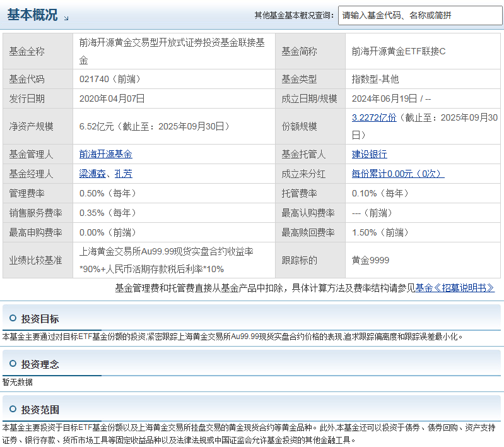Click the 基金简称 row label
This screenshot has height=447, width=504.
299,51
